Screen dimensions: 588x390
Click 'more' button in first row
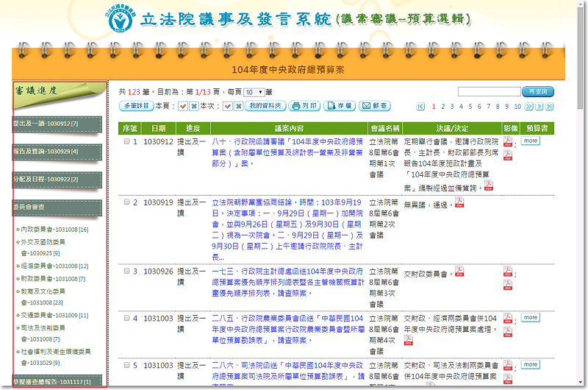pyautogui.click(x=531, y=141)
